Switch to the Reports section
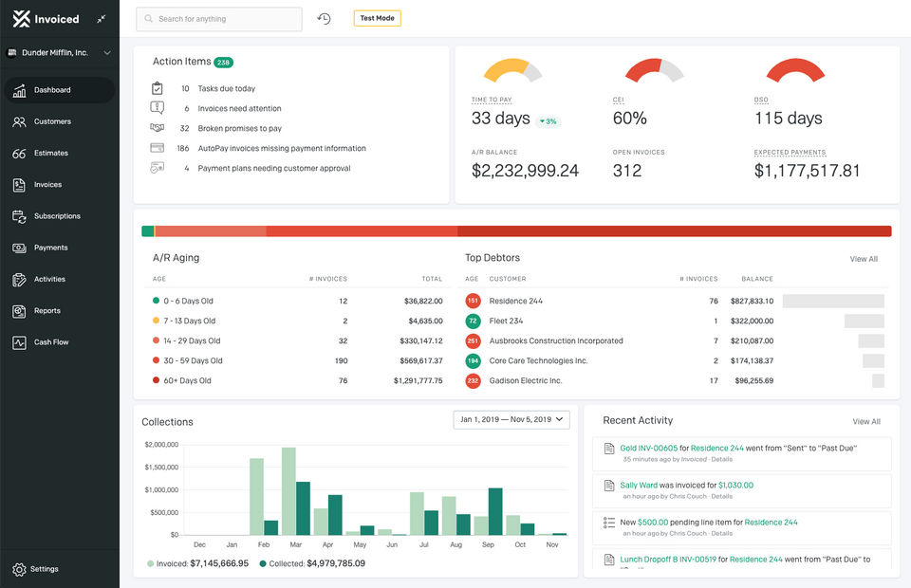911x588 pixels. click(46, 311)
